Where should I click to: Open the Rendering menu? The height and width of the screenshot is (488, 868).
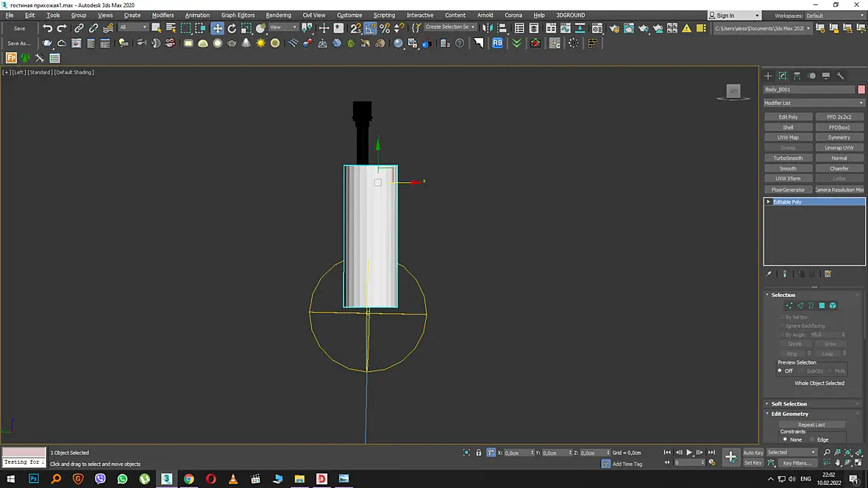click(x=278, y=15)
